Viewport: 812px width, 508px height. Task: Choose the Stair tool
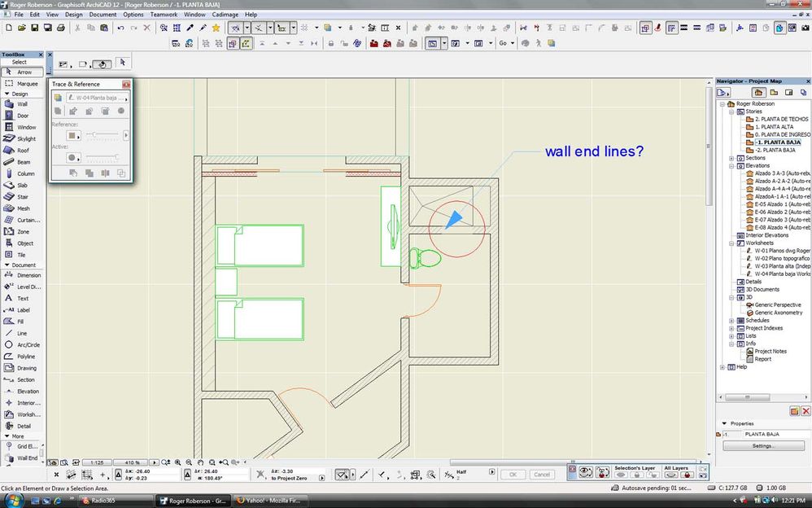tap(22, 196)
